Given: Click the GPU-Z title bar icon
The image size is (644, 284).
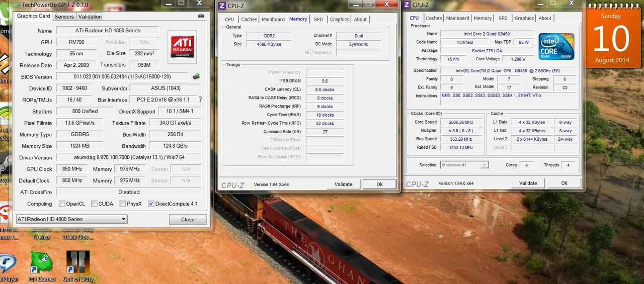Looking at the screenshot, I should pyautogui.click(x=16, y=5).
